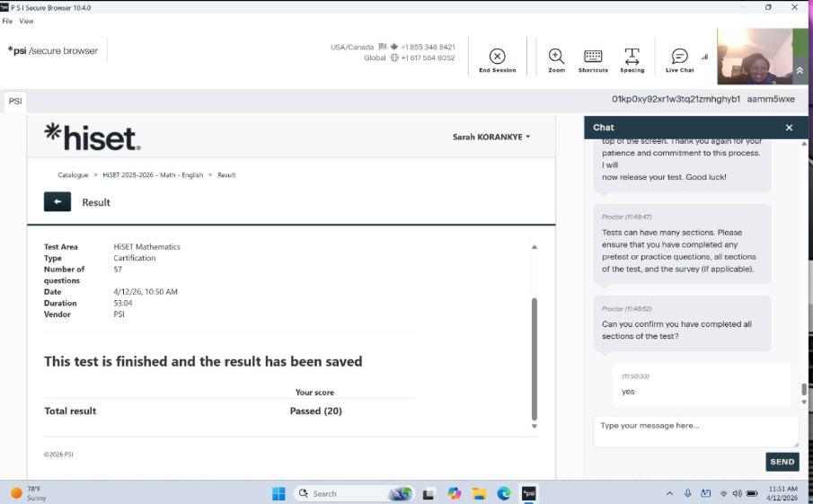
Task: Open Microsoft Edge from the taskbar
Action: (x=504, y=493)
